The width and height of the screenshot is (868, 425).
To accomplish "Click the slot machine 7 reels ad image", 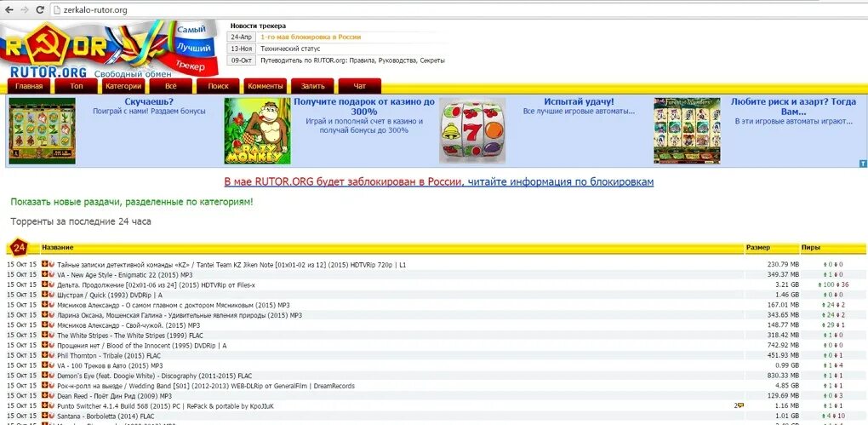I will pos(472,131).
